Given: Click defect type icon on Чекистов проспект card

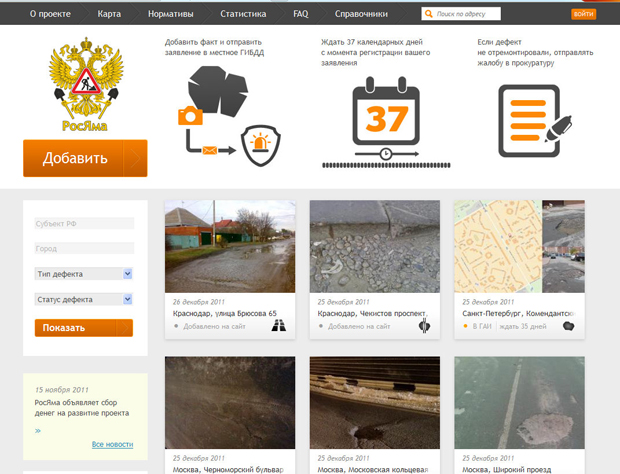Looking at the screenshot, I should (x=423, y=325).
